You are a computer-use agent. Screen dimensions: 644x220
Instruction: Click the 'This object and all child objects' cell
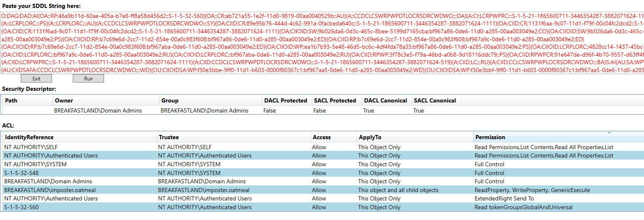point(398,190)
